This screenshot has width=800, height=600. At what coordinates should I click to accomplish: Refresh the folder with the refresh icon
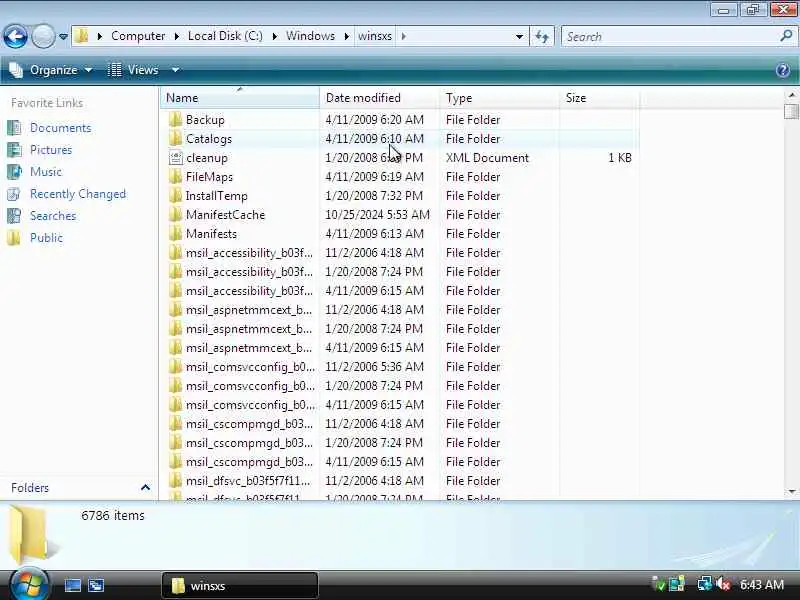click(542, 37)
